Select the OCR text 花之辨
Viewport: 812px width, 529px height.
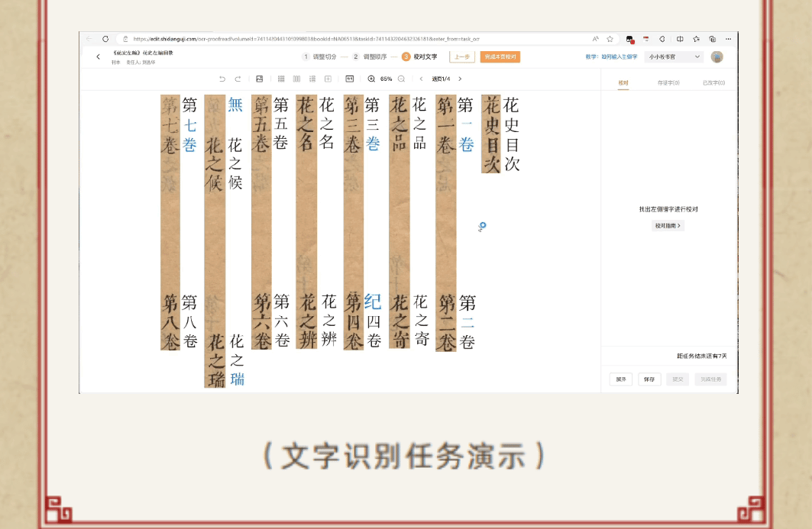coord(328,320)
